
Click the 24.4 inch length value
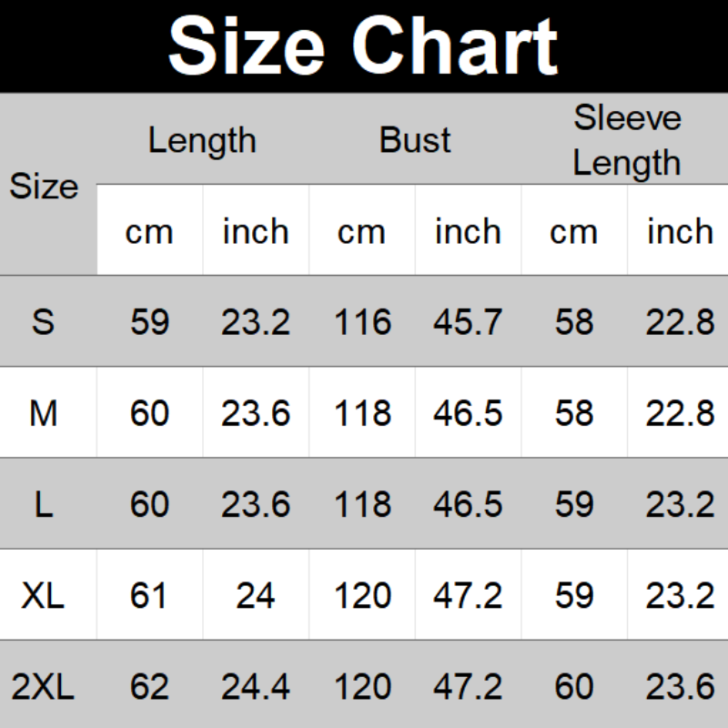pos(256,686)
